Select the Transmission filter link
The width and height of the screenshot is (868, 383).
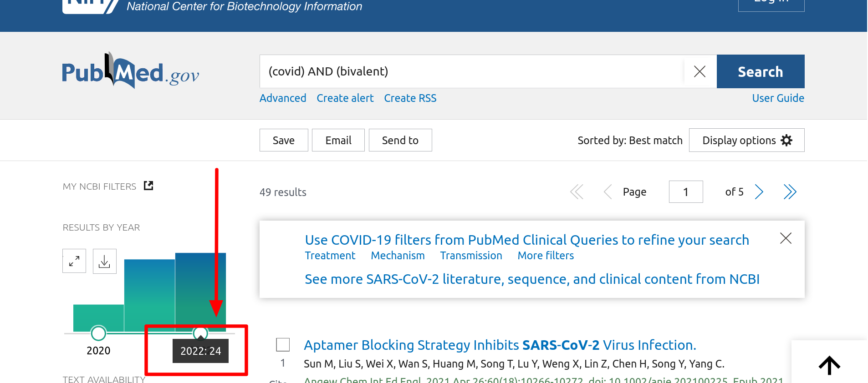471,256
